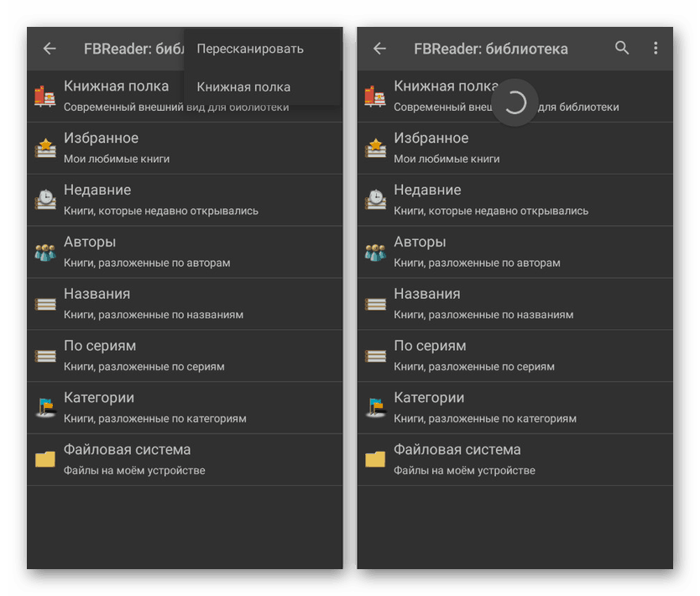
Task: Click the Категории flag icon in the left screen
Action: pyautogui.click(x=45, y=407)
